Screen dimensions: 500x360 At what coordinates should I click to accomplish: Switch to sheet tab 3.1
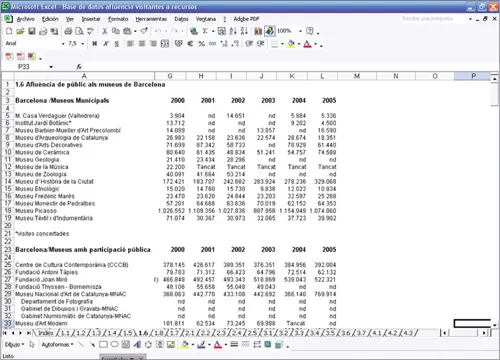(x=268, y=333)
